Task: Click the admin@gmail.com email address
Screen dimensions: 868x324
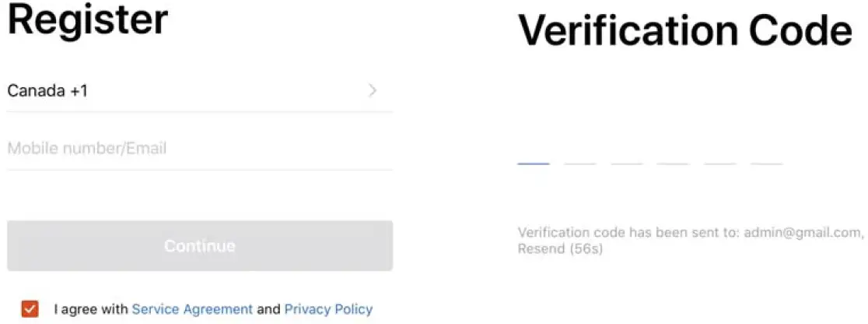Action: (x=802, y=232)
